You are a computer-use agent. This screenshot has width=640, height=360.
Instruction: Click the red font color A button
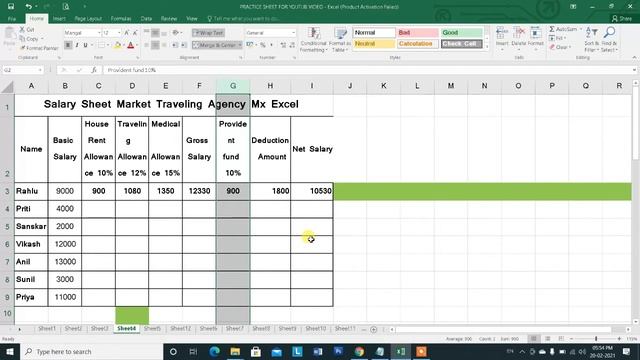click(131, 45)
